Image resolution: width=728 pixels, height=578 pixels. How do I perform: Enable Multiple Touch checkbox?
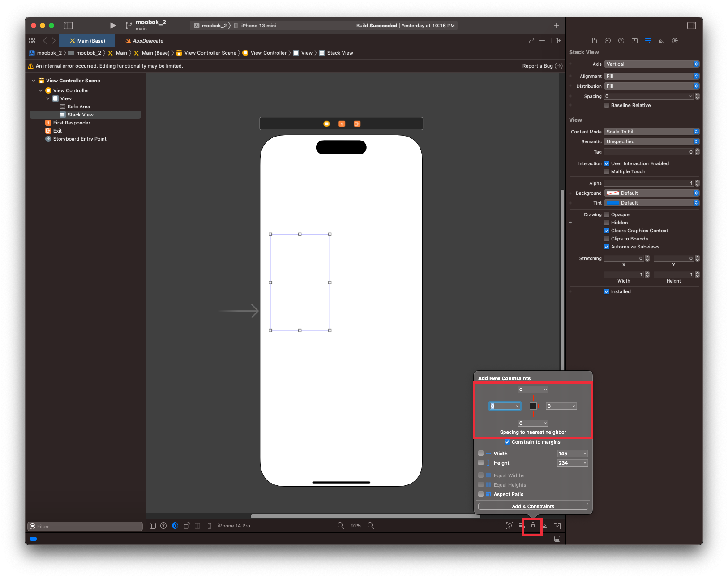click(607, 172)
